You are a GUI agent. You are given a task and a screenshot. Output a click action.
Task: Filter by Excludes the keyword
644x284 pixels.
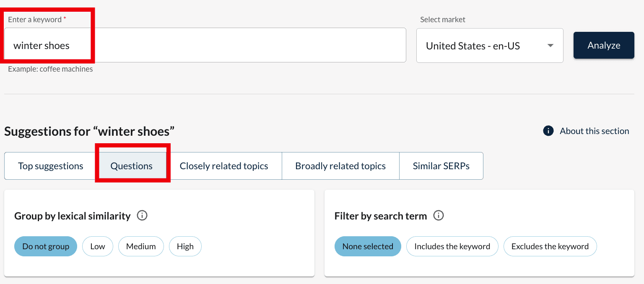point(550,246)
